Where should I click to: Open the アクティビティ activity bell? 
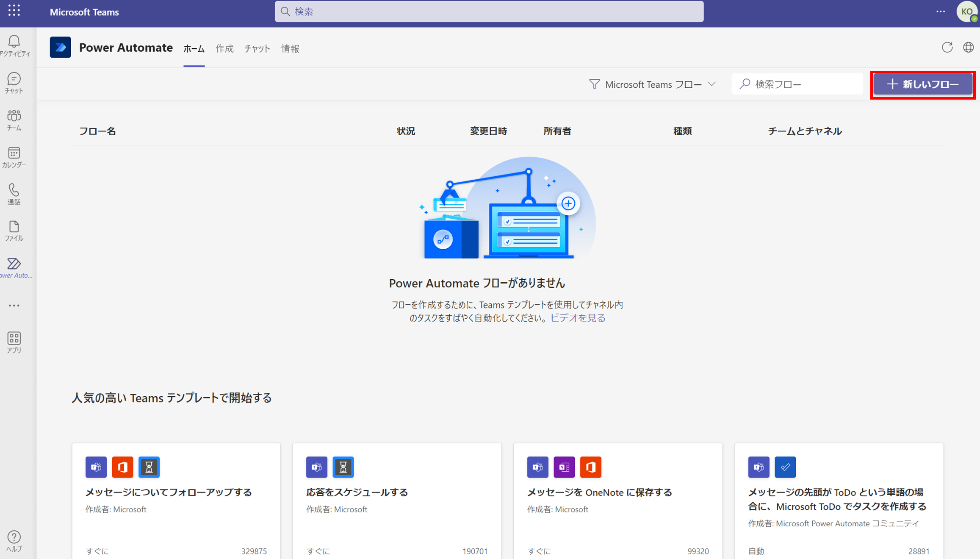pos(14,46)
